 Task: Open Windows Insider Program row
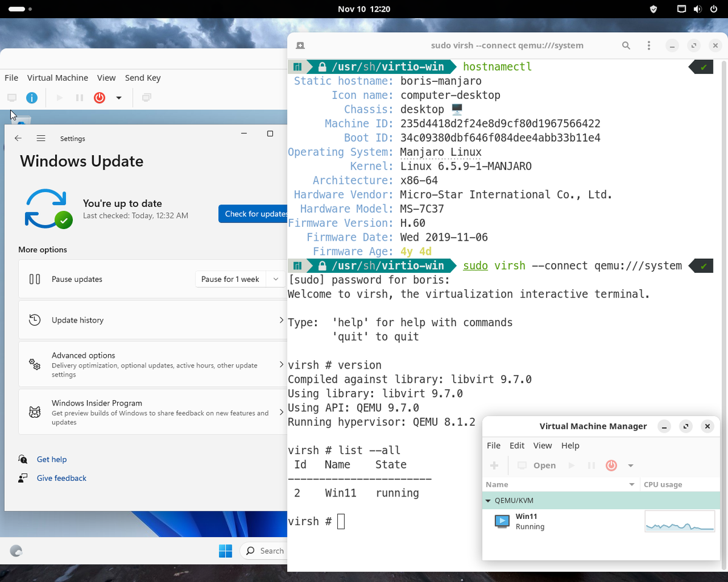click(152, 412)
